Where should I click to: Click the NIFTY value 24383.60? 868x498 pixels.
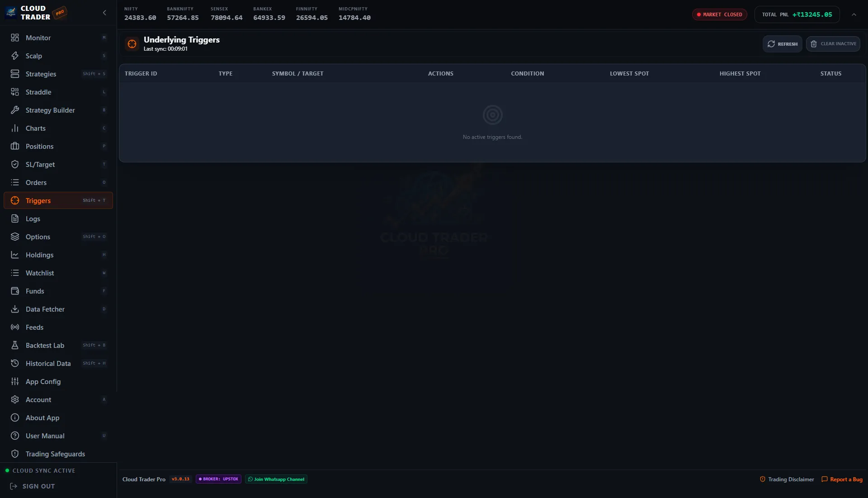click(140, 18)
